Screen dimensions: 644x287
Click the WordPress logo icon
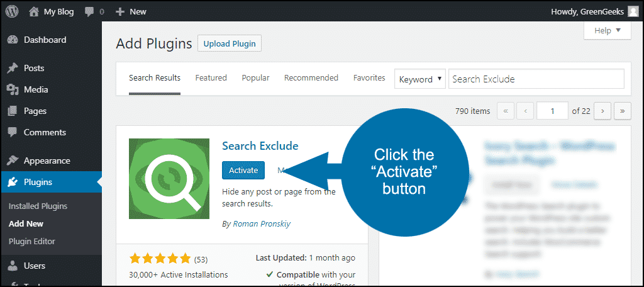coord(13,11)
